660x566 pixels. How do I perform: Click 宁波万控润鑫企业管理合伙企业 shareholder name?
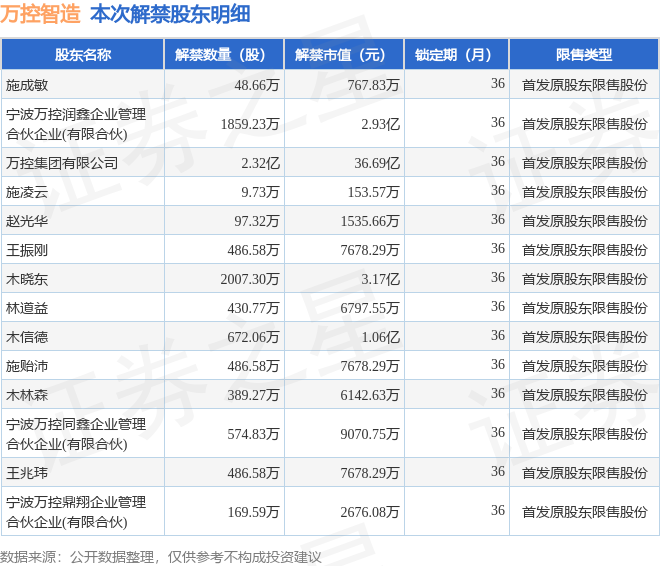tap(76, 124)
